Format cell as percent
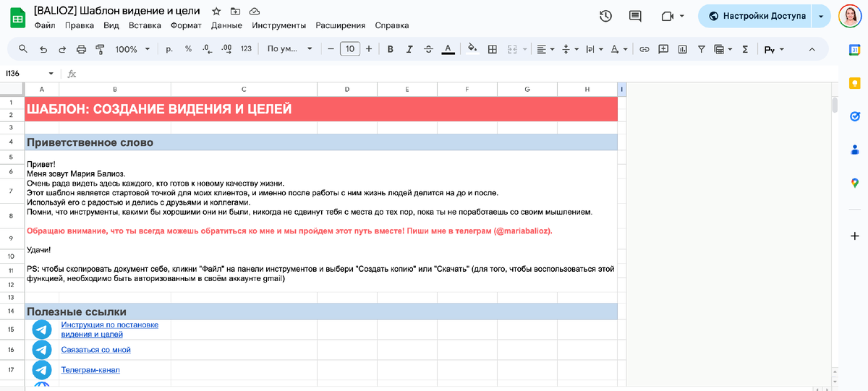The image size is (868, 391). click(x=188, y=49)
